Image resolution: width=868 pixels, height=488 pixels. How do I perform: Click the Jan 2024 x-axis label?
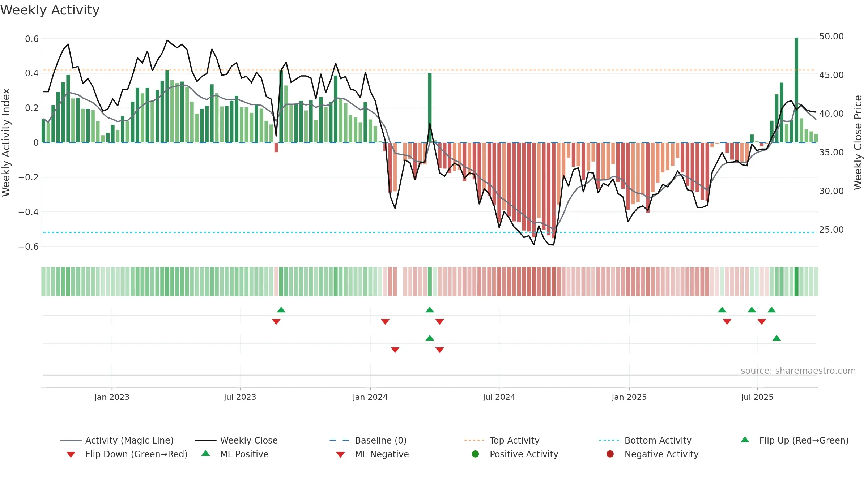(x=370, y=397)
